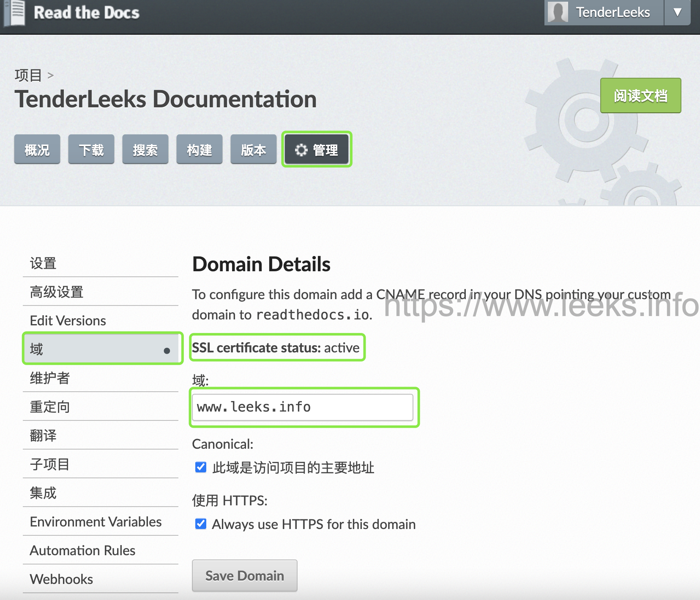Screen dimensions: 700x600
Task: Click the Canonical: field label
Action: coord(223,444)
